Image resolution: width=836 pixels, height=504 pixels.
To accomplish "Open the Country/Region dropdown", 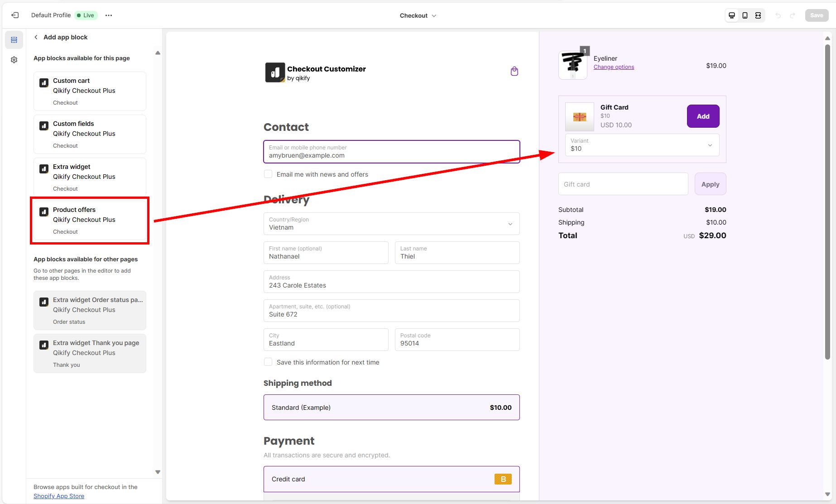I will click(x=392, y=224).
